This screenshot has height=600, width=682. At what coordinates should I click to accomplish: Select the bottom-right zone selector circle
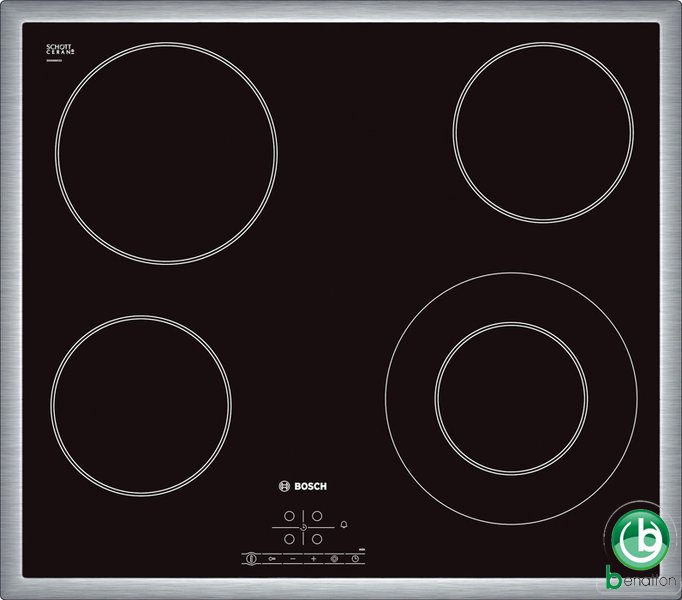316,538
